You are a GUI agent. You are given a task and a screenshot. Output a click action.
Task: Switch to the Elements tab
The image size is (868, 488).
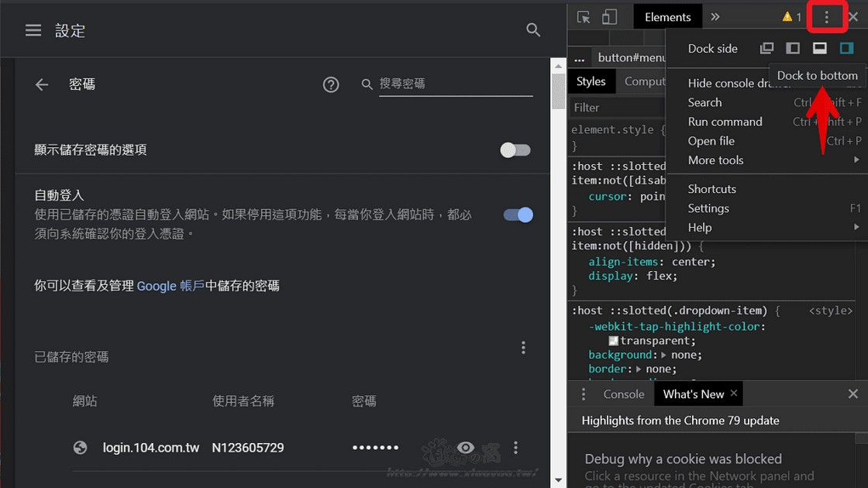(x=667, y=17)
